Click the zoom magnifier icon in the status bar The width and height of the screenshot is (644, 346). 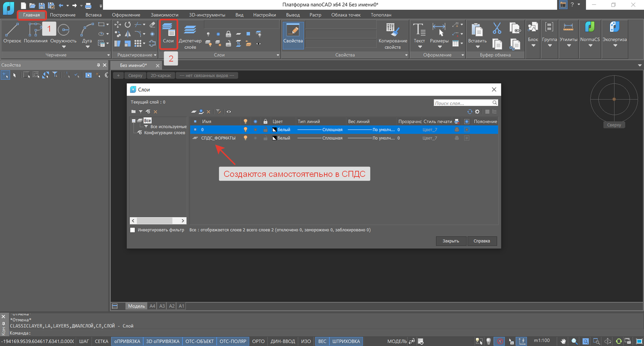(575, 341)
